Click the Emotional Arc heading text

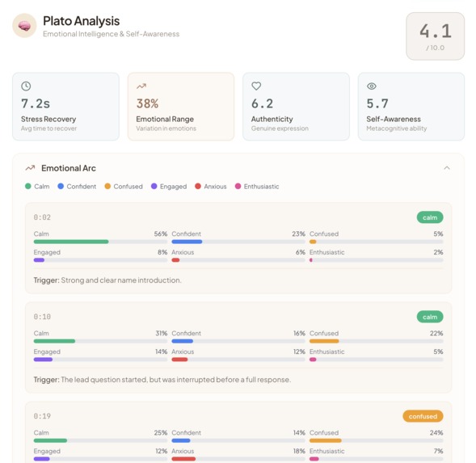point(69,168)
